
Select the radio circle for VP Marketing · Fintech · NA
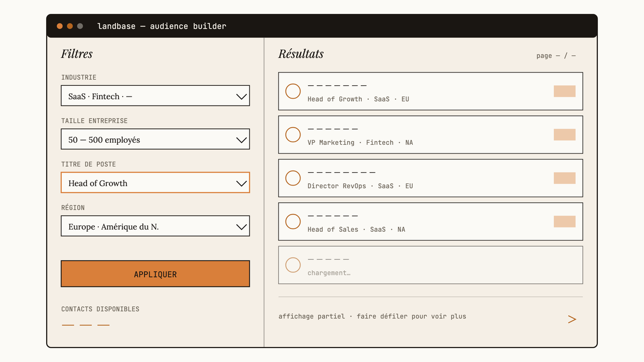[293, 135]
